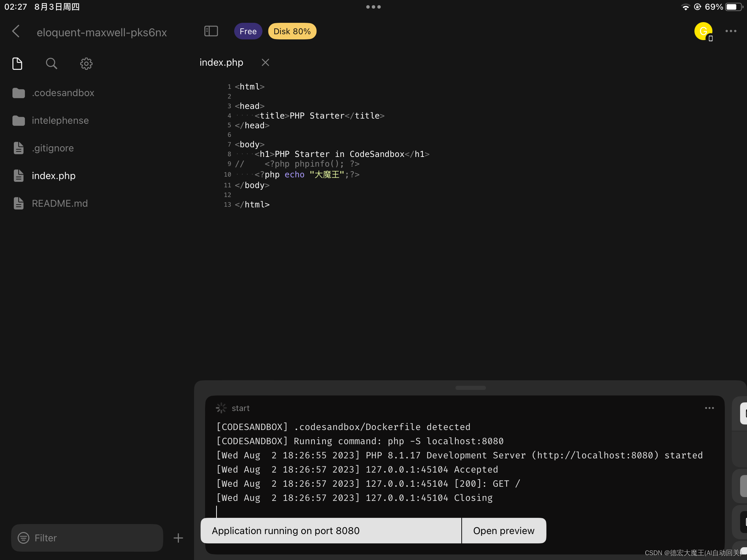Viewport: 747px width, 560px height.
Task: Open the Files explorer icon
Action: pyautogui.click(x=17, y=64)
